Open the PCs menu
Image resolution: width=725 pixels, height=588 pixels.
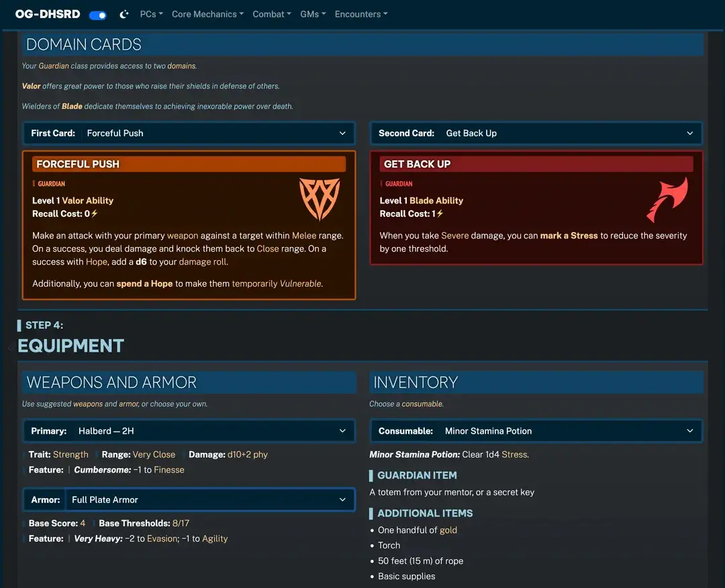(151, 14)
